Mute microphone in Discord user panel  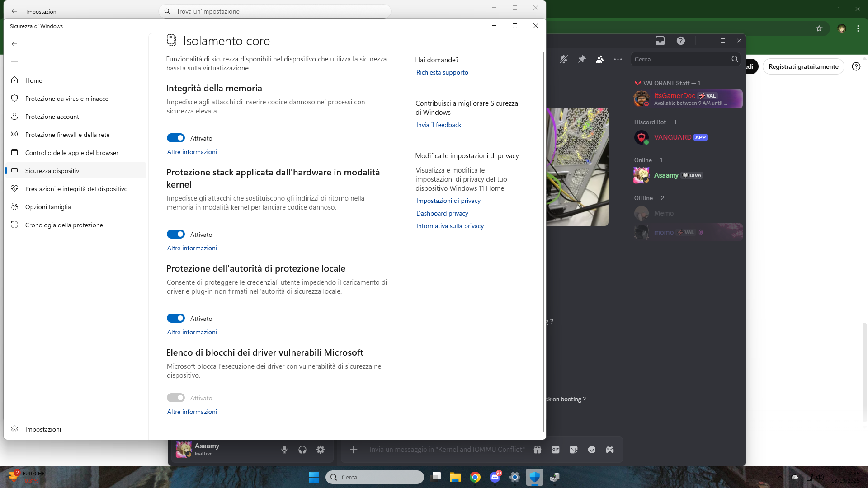click(x=284, y=450)
